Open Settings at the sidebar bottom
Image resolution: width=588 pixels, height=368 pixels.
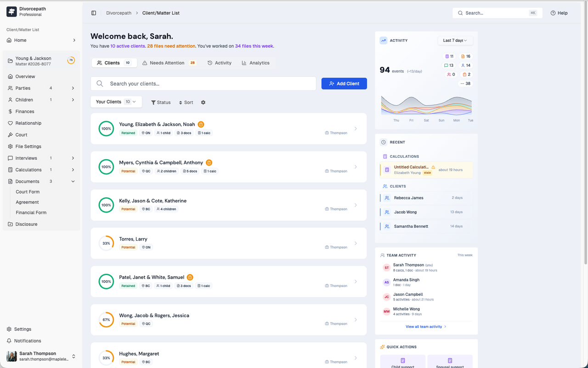[41, 329]
